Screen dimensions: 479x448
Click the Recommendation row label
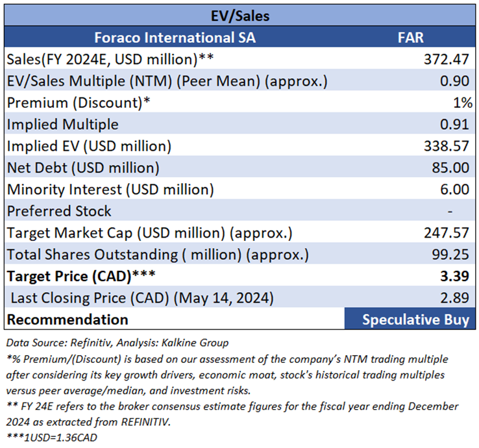pos(68,319)
